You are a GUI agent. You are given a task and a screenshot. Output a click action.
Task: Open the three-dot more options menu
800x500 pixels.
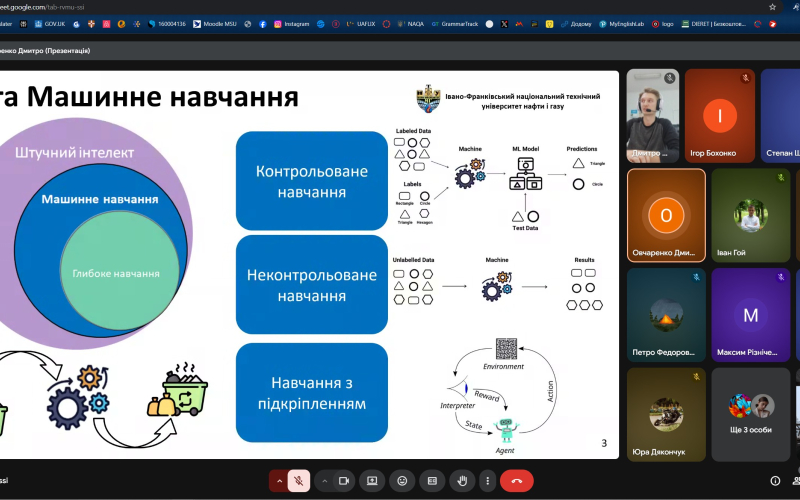[x=486, y=481]
